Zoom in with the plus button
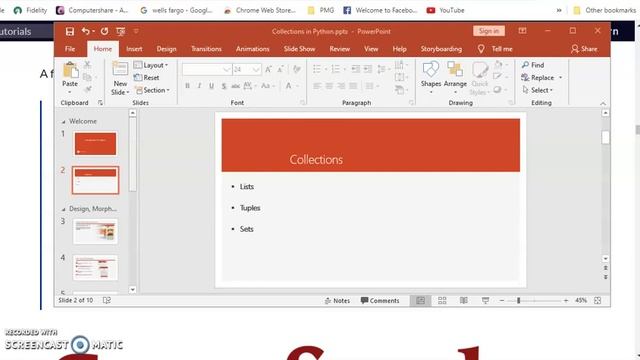Screen dimensions: 640x360 coord(566,301)
